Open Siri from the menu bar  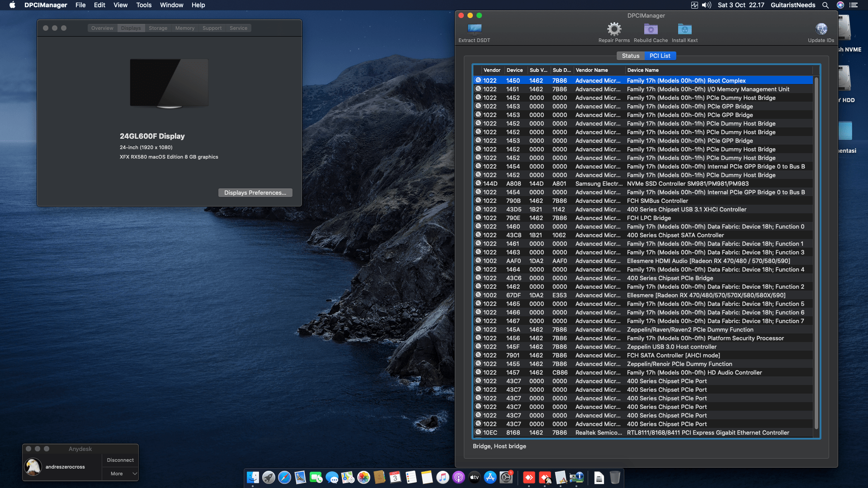pos(840,5)
